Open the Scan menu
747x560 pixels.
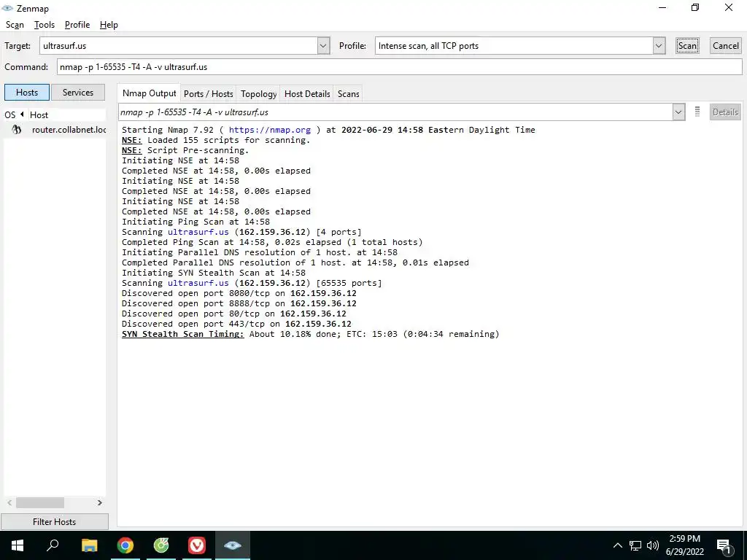15,25
